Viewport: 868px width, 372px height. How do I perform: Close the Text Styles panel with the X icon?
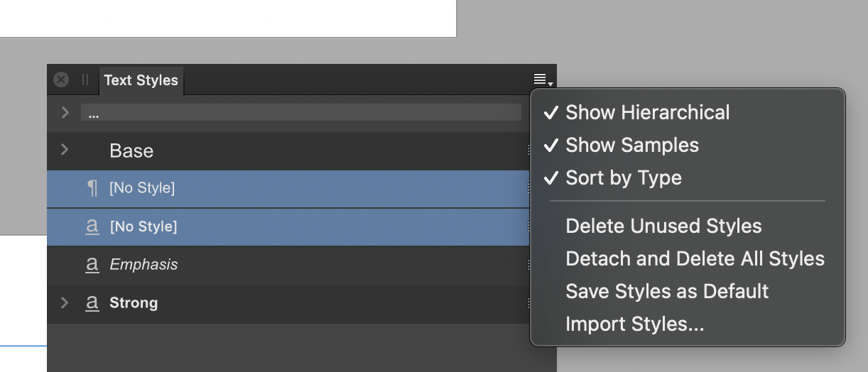click(62, 80)
